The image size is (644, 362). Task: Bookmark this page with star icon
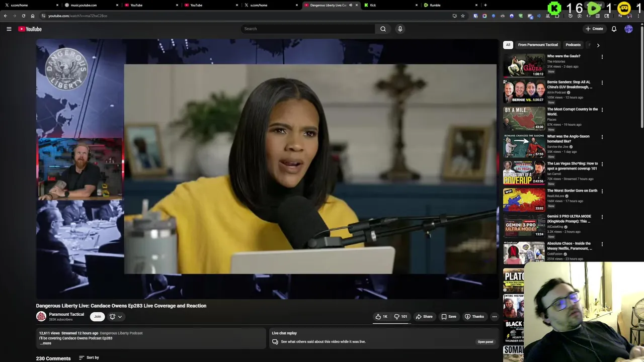coord(463,16)
